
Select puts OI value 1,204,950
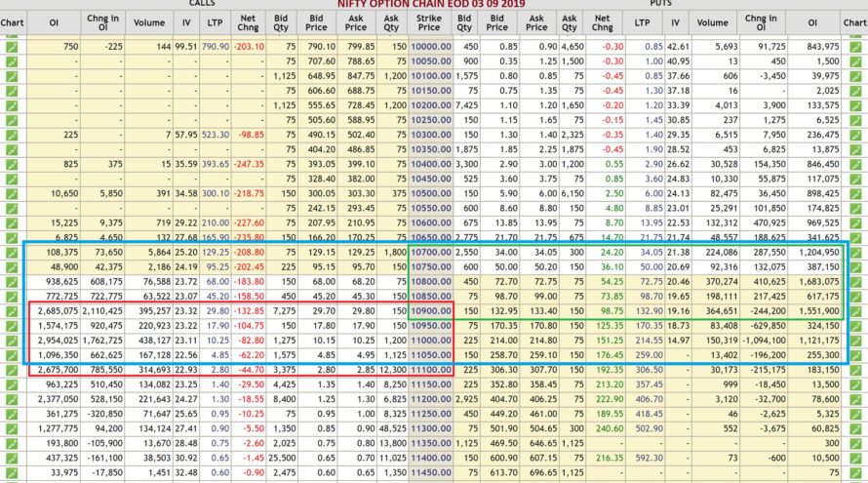(x=818, y=252)
